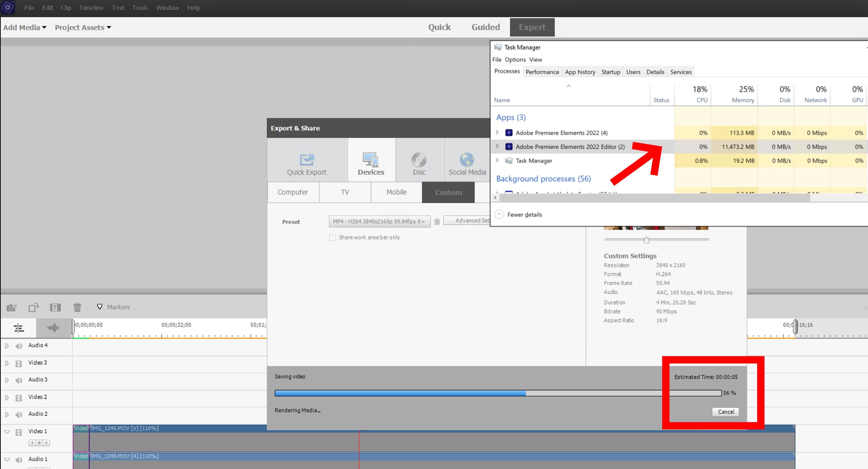Open the Preset dropdown MP4 H264
Viewport: 868px width, 469px height.
379,221
